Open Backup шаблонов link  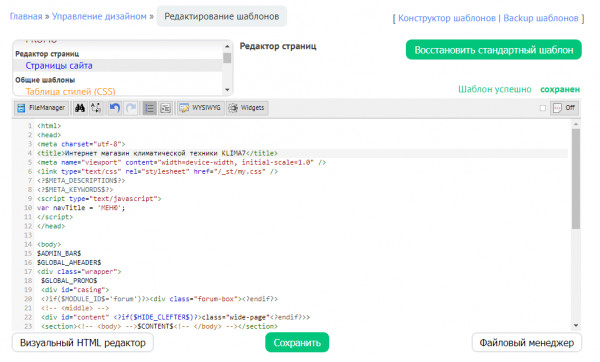541,18
